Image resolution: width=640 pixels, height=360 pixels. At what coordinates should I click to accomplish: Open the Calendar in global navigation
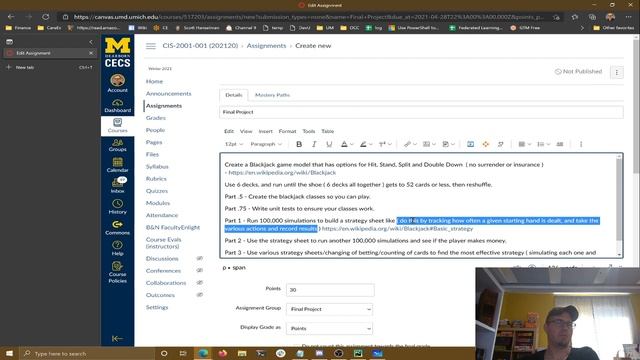[118, 165]
